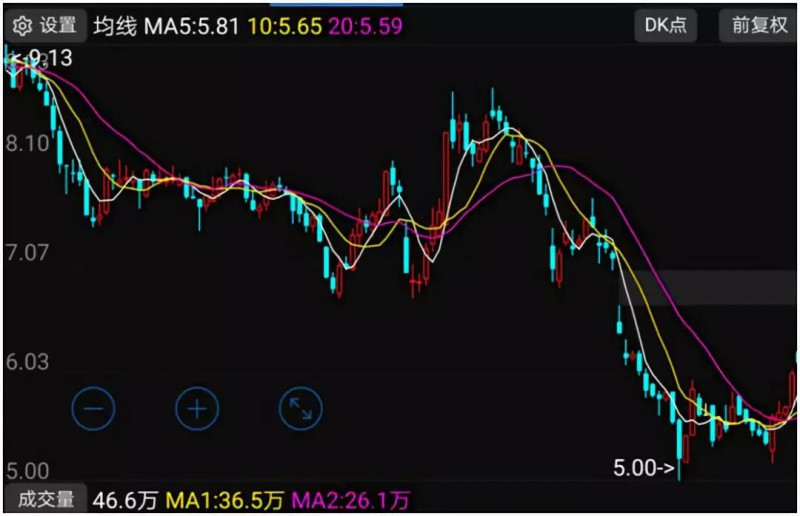Screen dimensions: 800x516
Task: Open the 设置 settings label
Action: 58,25
